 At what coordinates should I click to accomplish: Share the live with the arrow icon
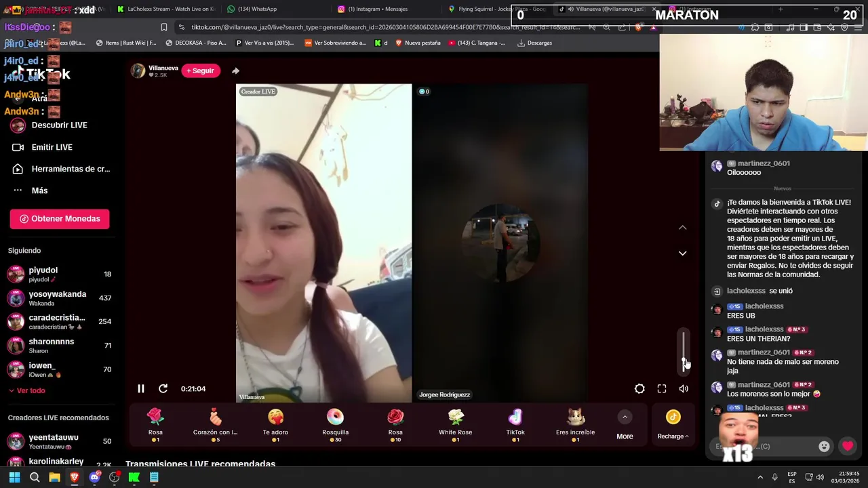coord(235,70)
